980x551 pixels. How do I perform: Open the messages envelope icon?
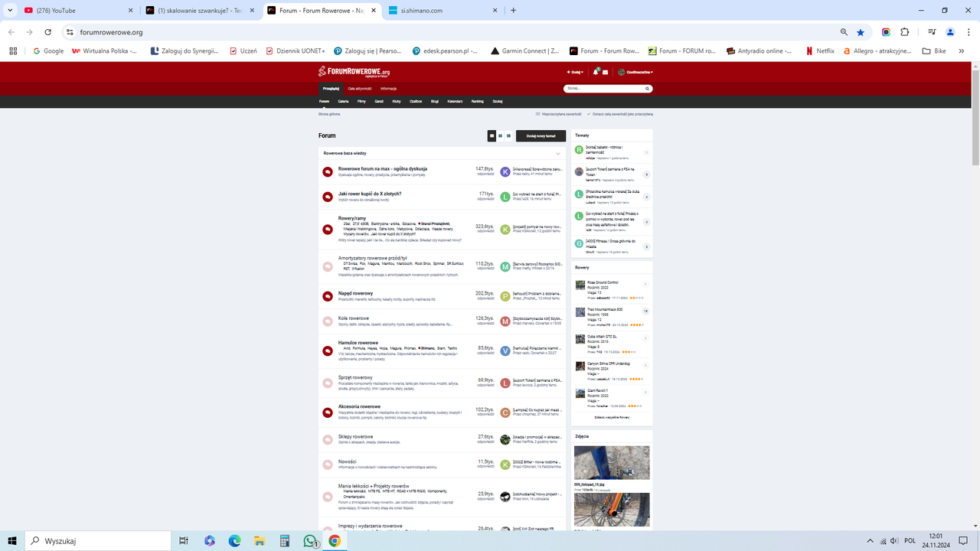click(605, 72)
